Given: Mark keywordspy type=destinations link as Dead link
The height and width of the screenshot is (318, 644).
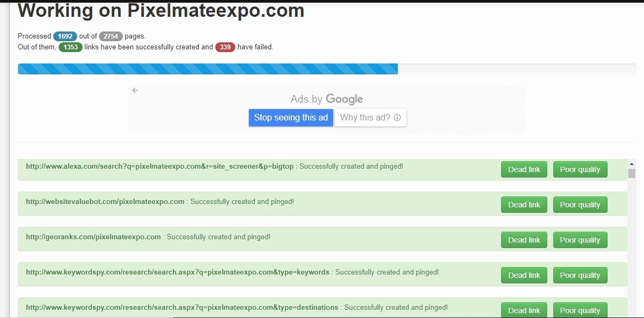Looking at the screenshot, I should (524, 310).
